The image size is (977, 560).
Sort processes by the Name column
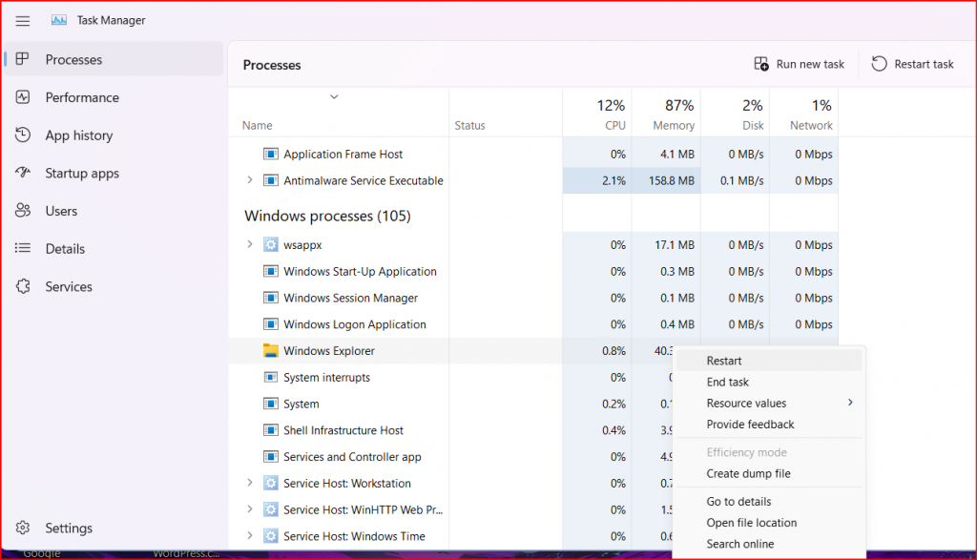point(258,125)
